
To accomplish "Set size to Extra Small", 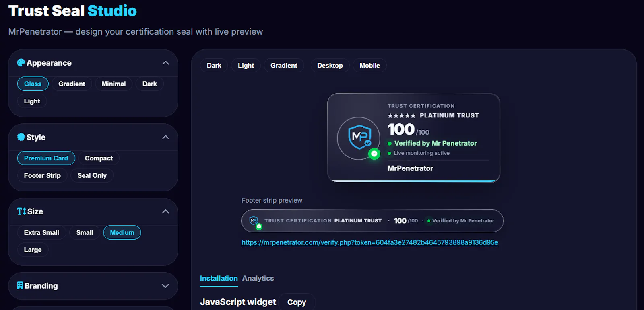I will 41,233.
